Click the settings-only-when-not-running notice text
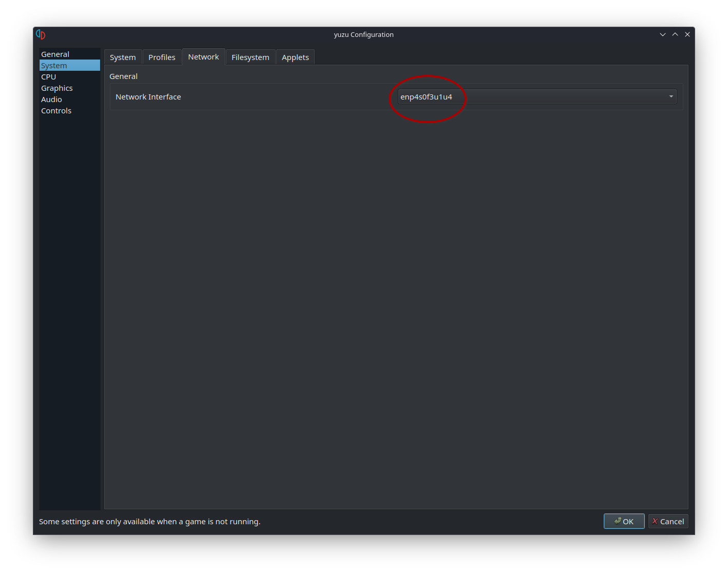The width and height of the screenshot is (728, 574). (x=150, y=522)
